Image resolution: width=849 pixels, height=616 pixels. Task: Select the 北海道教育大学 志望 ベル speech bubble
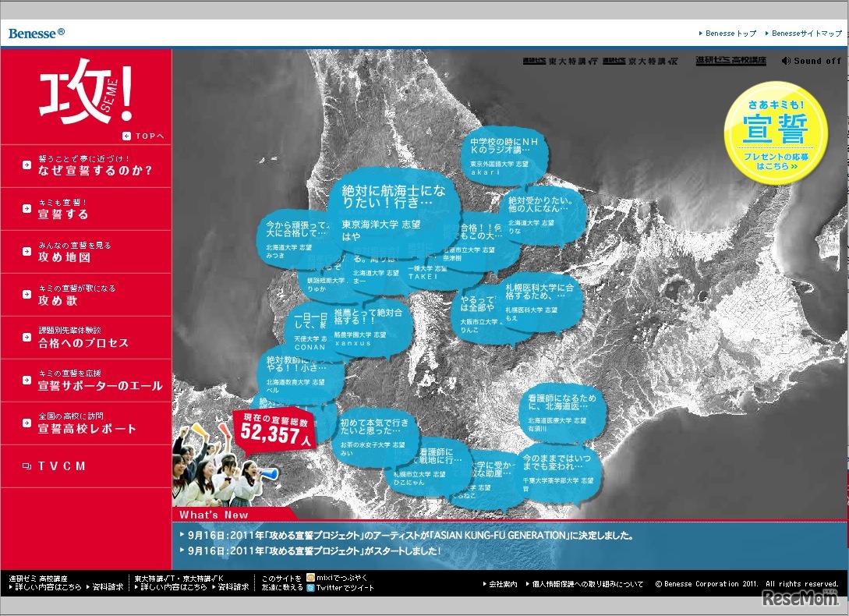click(302, 373)
